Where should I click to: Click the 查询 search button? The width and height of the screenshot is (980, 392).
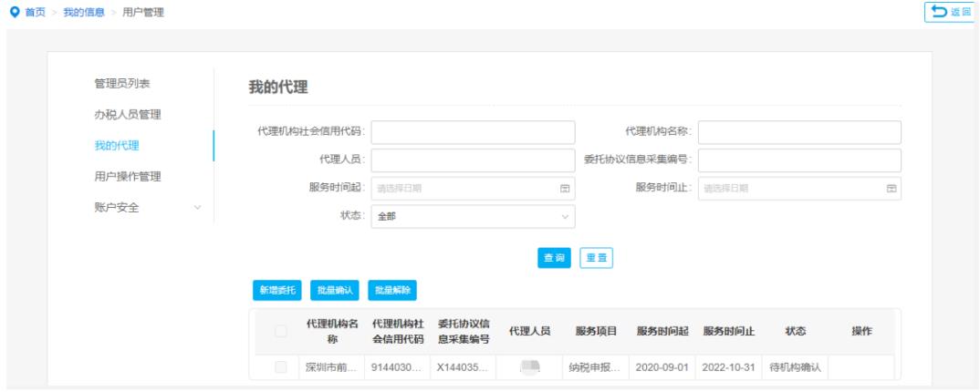pyautogui.click(x=554, y=259)
